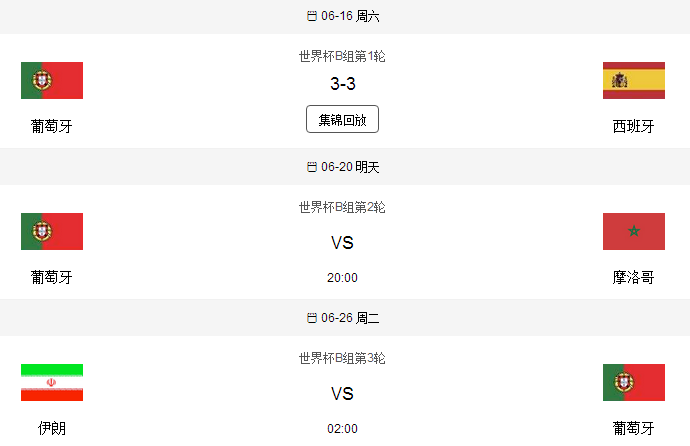Click the Iran flag icon

pos(52,382)
